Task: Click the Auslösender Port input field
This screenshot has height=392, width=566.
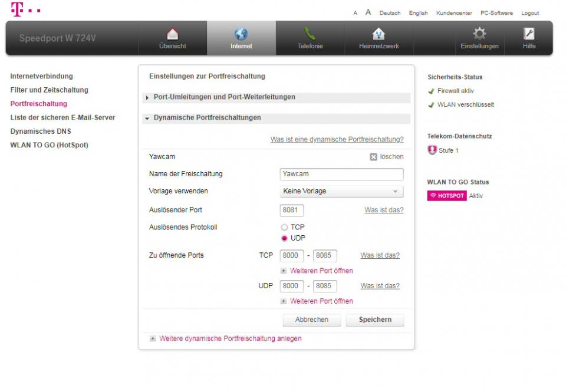Action: [292, 210]
